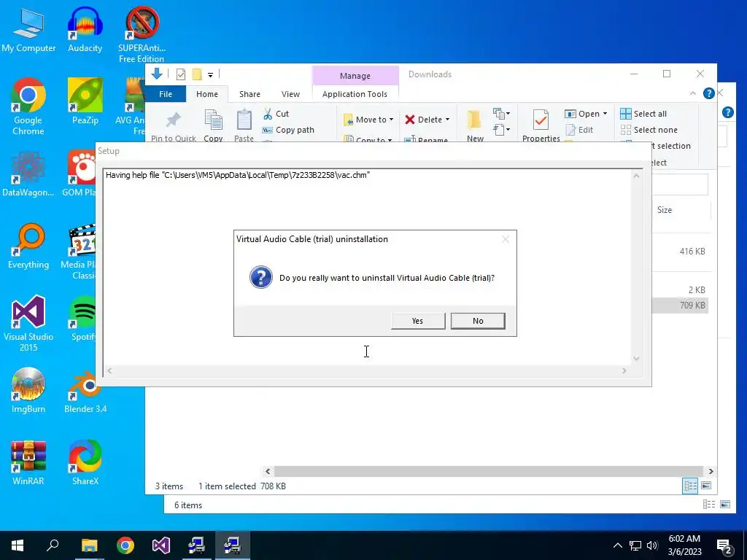Image resolution: width=747 pixels, height=560 pixels.
Task: Launch Everything search desktop icon
Action: click(x=28, y=246)
